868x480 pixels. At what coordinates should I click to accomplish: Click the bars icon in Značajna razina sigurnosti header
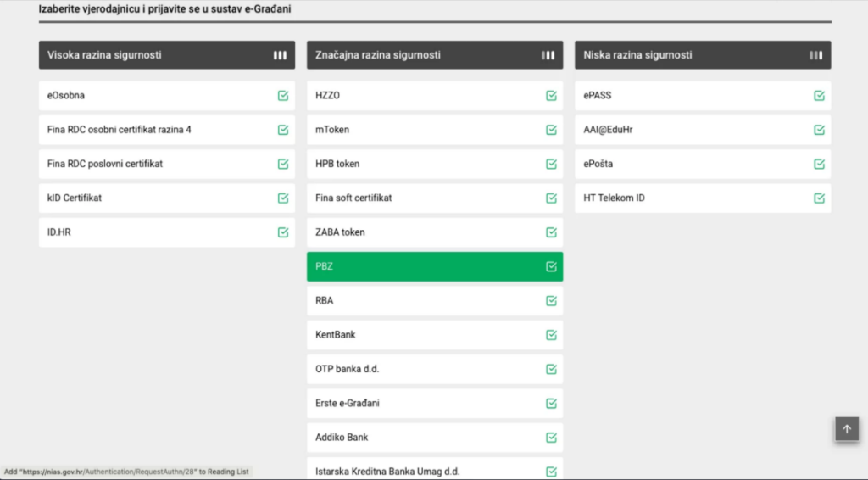point(548,55)
